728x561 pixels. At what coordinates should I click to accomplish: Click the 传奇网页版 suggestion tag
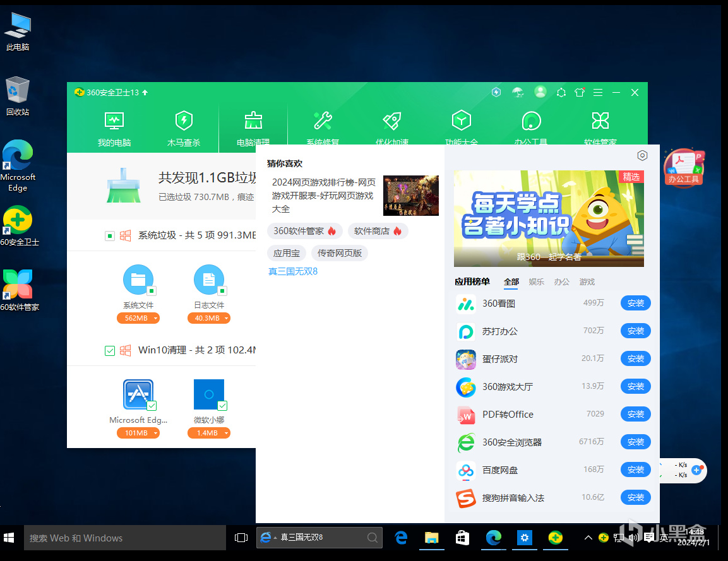pos(340,253)
